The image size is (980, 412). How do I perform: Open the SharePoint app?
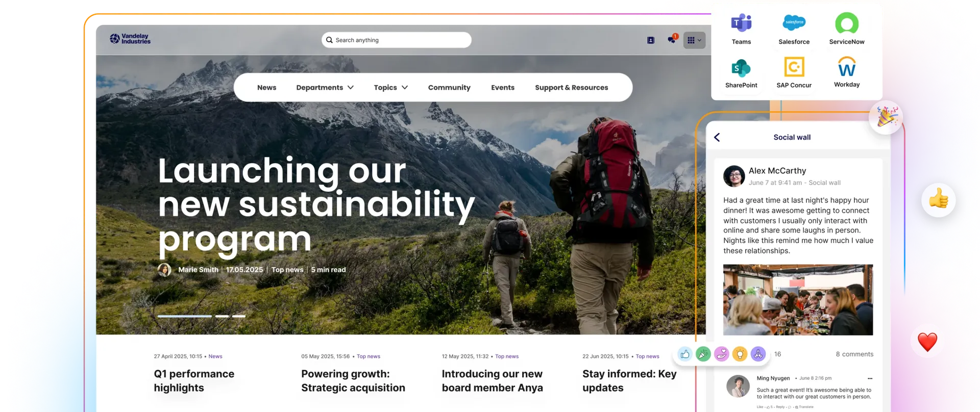pos(741,68)
